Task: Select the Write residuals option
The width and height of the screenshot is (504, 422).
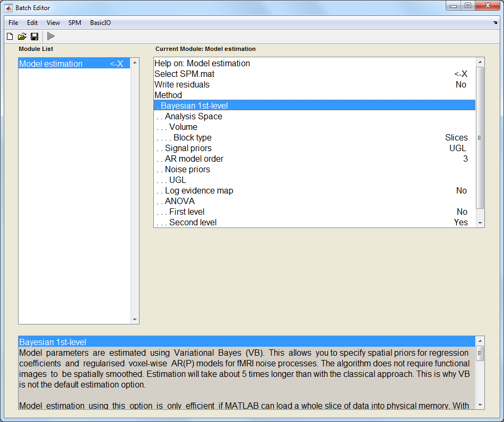Action: 182,84
